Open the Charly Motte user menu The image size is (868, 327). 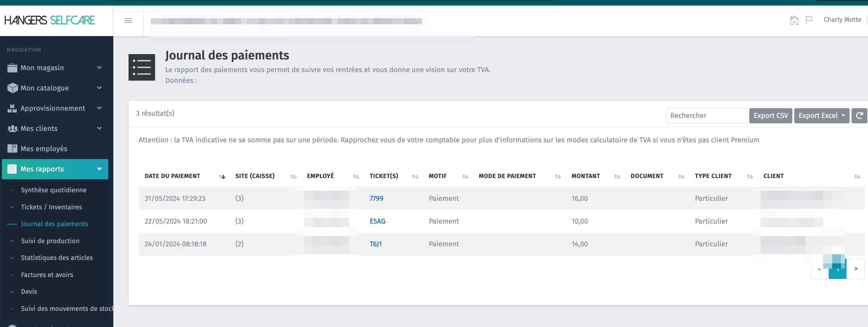(842, 20)
